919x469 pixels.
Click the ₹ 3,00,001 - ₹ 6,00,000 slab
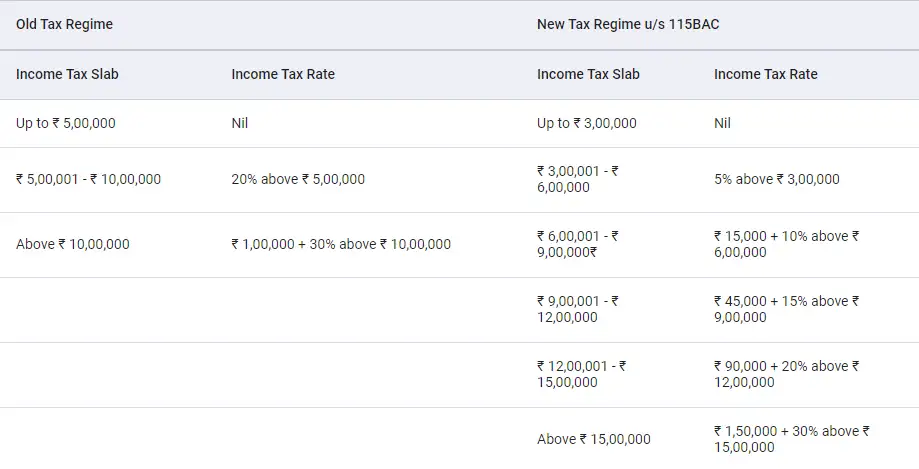(x=578, y=179)
